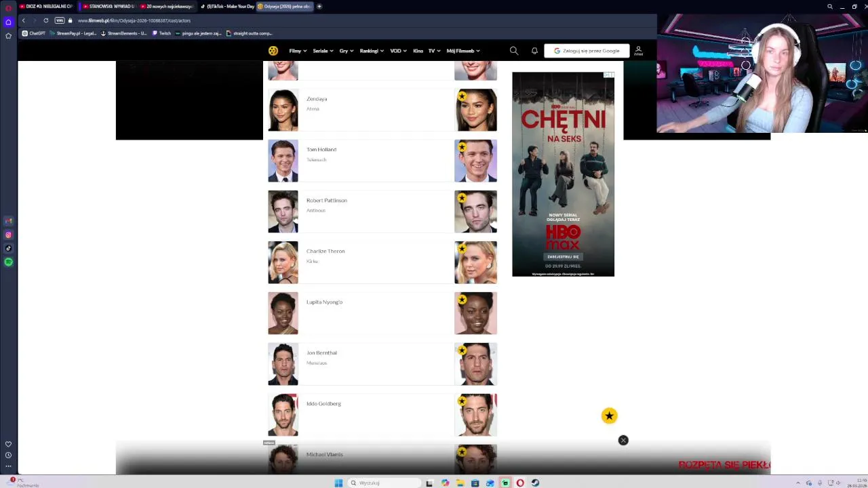
Task: Click the star badge on Tom Holland's photo
Action: pyautogui.click(x=462, y=147)
